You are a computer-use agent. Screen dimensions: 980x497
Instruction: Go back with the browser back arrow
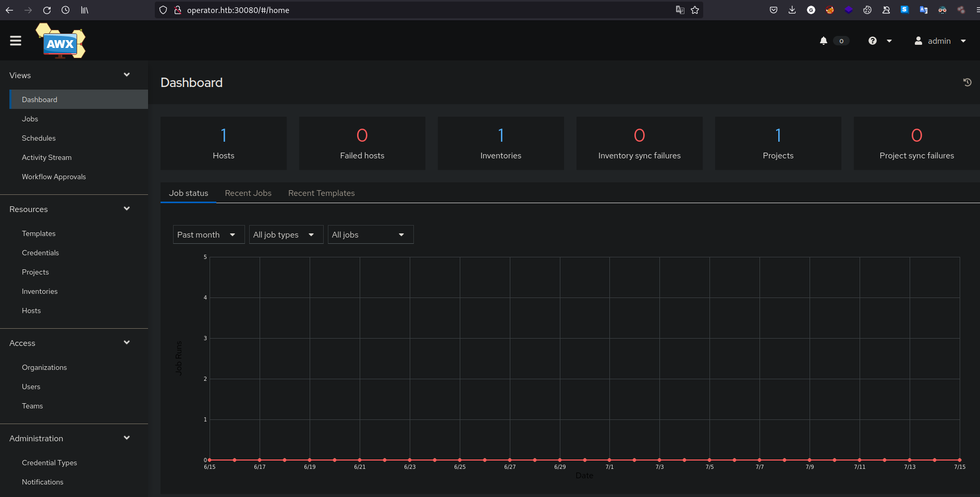[9, 10]
